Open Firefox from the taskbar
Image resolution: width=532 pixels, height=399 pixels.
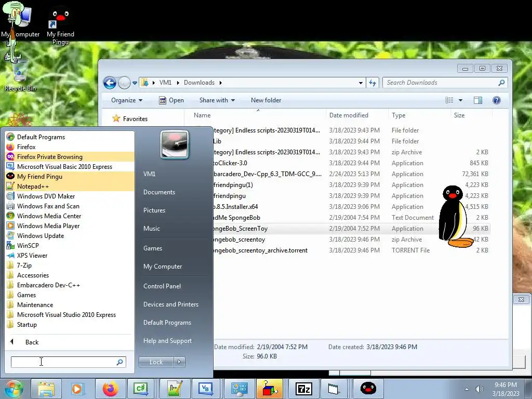(110, 389)
